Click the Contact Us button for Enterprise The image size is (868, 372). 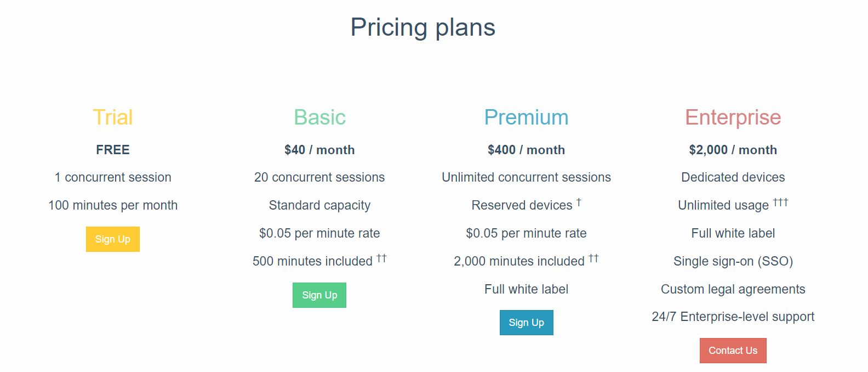tap(733, 351)
